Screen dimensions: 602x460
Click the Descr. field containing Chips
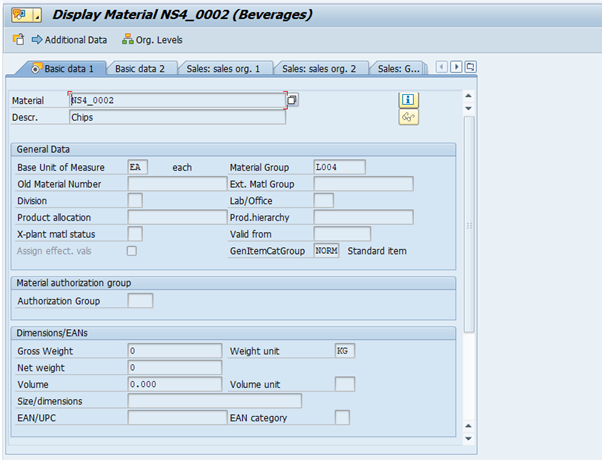click(x=177, y=117)
